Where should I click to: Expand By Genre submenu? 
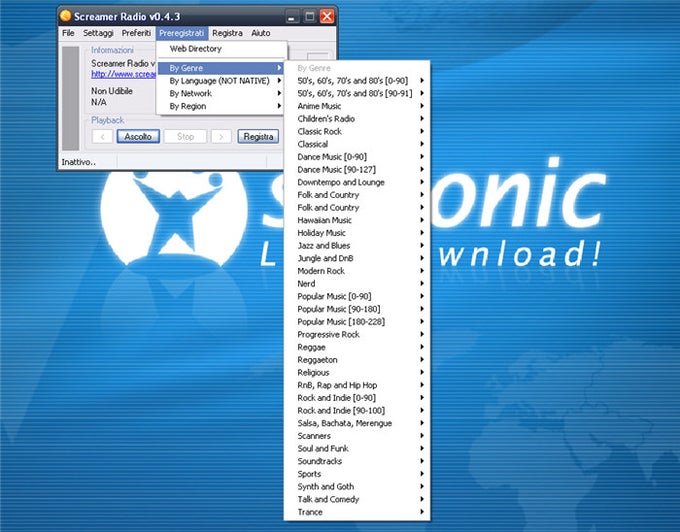tap(221, 68)
